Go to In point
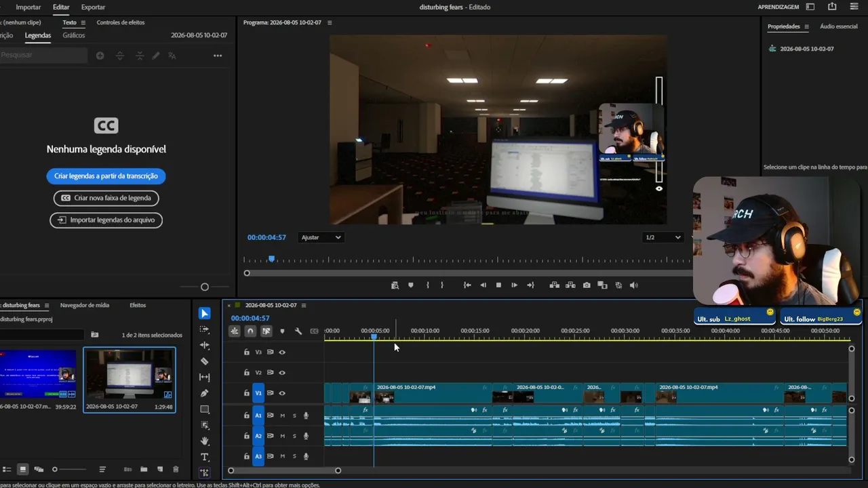 467,285
